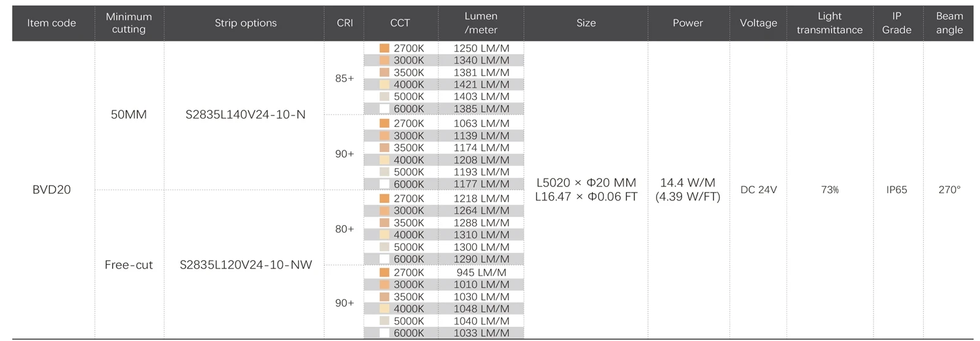Select strip option S2835L120V24-10-NW
This screenshot has height=341, width=980.
point(246,265)
